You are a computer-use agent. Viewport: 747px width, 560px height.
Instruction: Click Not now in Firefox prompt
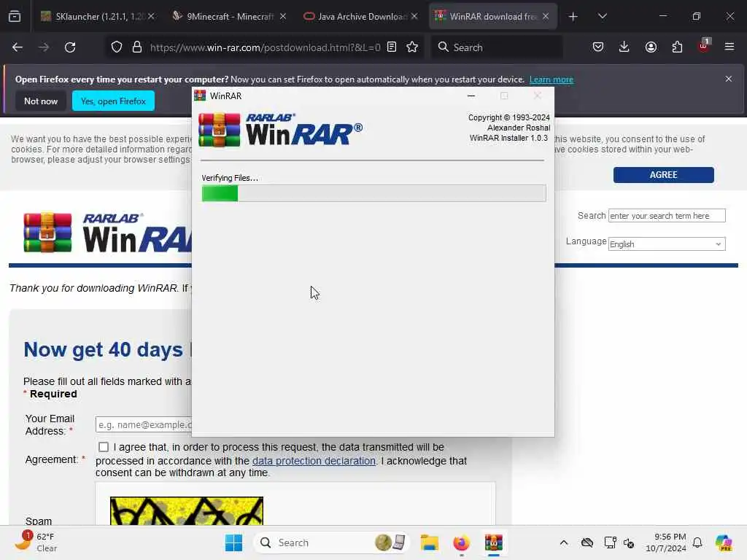tap(41, 101)
